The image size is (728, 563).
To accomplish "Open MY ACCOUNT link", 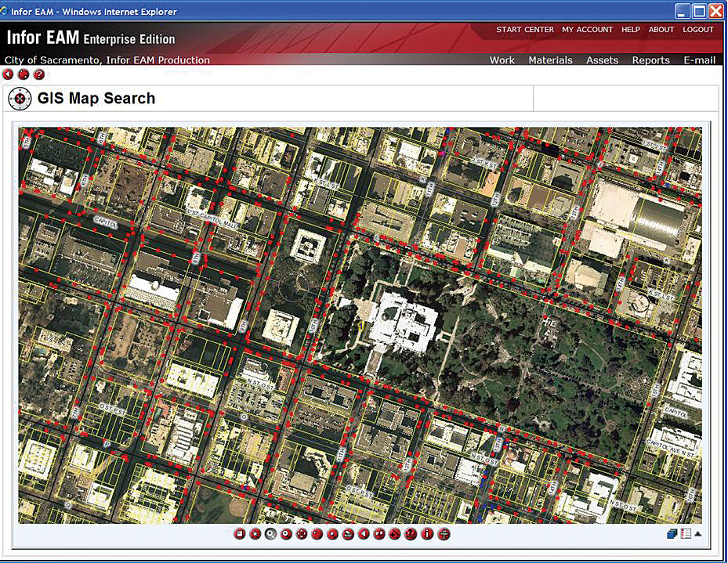I will coord(587,29).
